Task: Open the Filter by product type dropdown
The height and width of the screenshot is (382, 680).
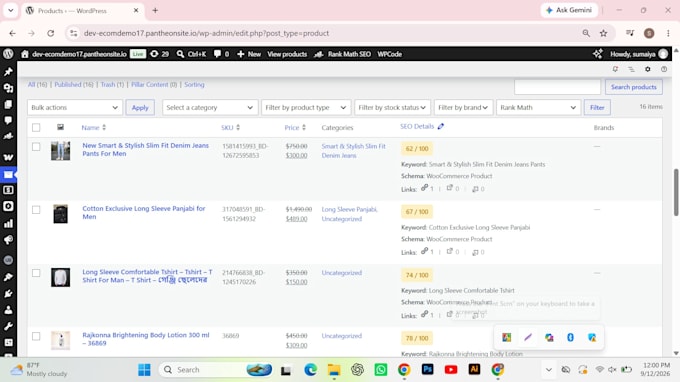Action: pyautogui.click(x=306, y=108)
